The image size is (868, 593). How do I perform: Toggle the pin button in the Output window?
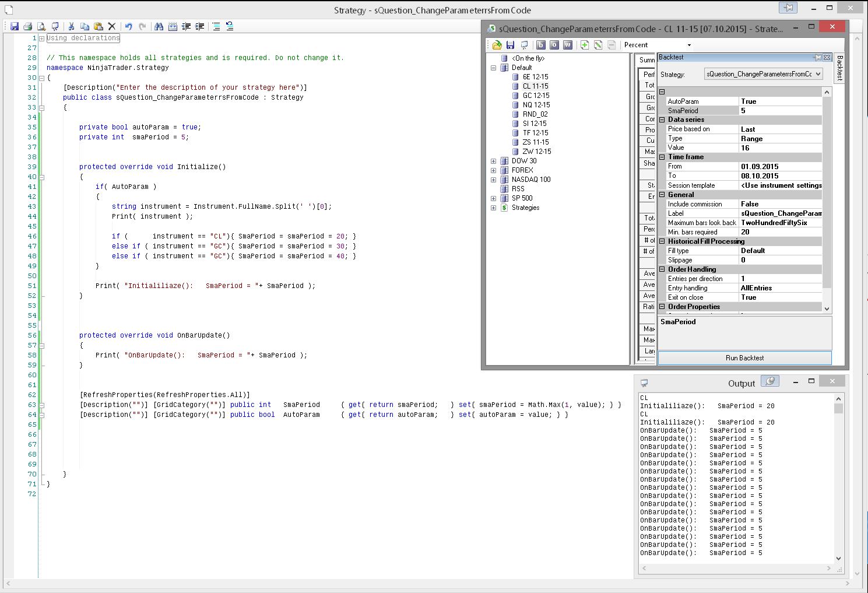tap(770, 381)
